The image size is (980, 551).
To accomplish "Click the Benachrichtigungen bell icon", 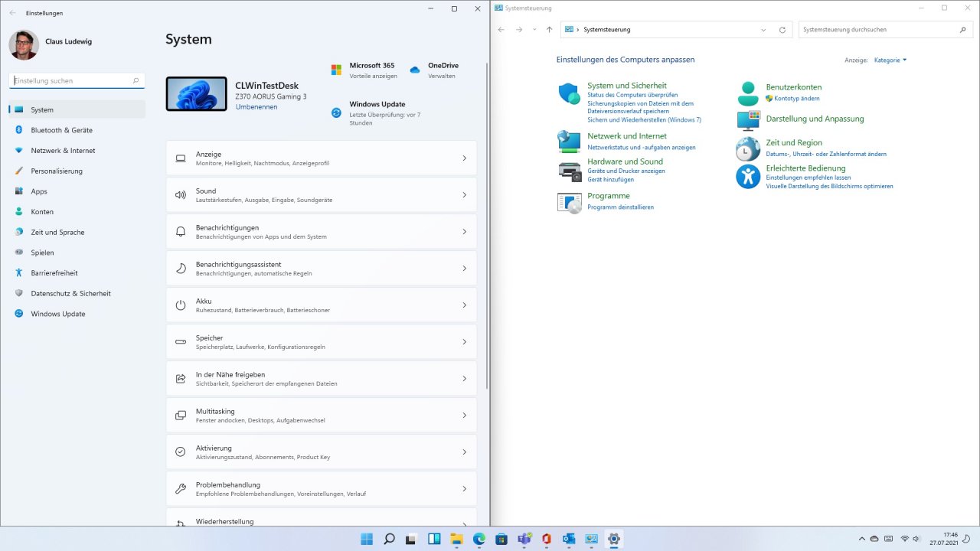I will click(181, 232).
